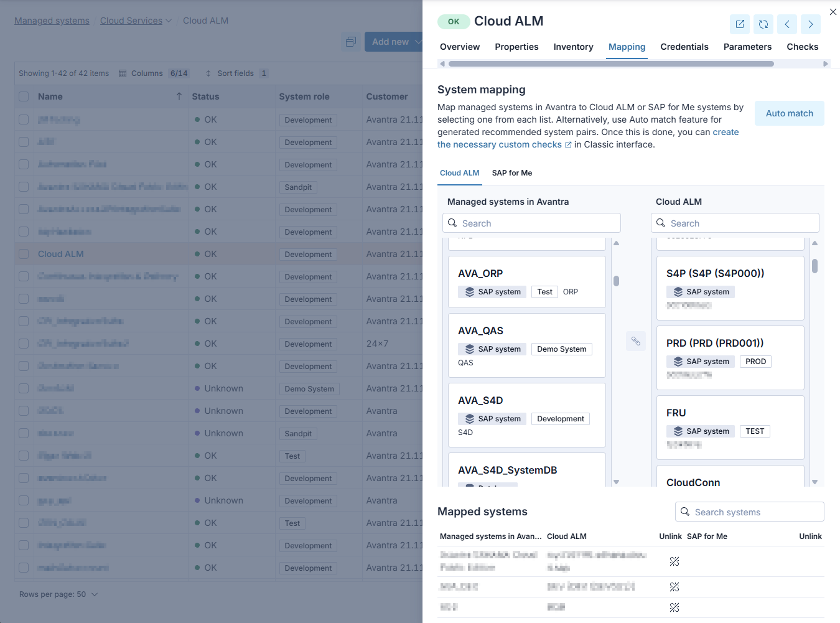Click the up arrow of managed systems list
This screenshot has width=840, height=623.
(x=616, y=243)
